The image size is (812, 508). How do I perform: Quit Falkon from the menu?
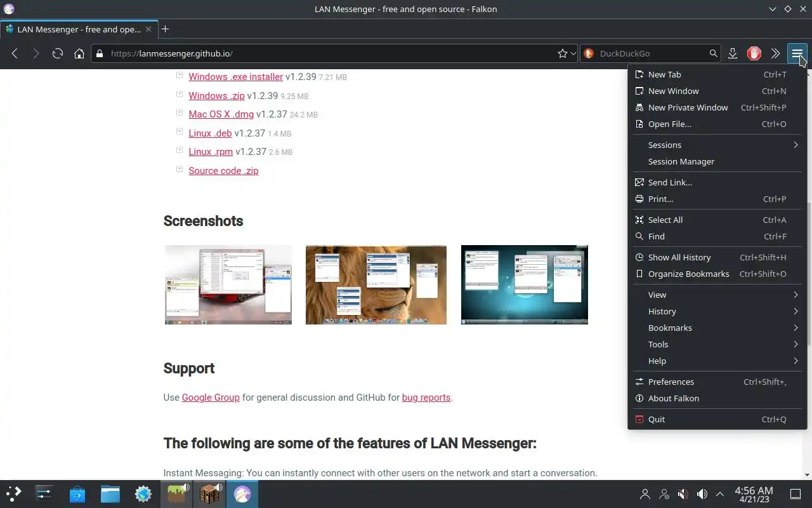[x=717, y=419]
